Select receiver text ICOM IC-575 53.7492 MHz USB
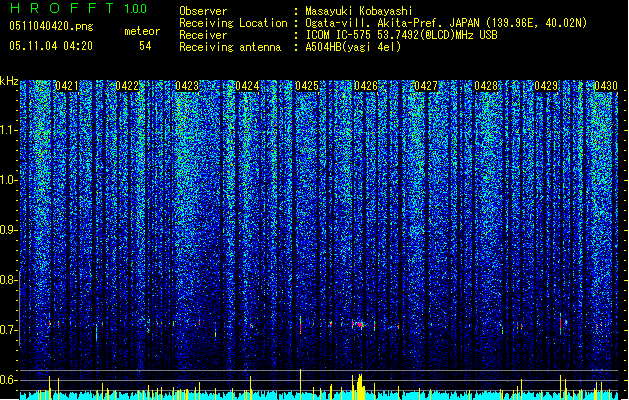The width and height of the screenshot is (629, 400). [x=401, y=35]
